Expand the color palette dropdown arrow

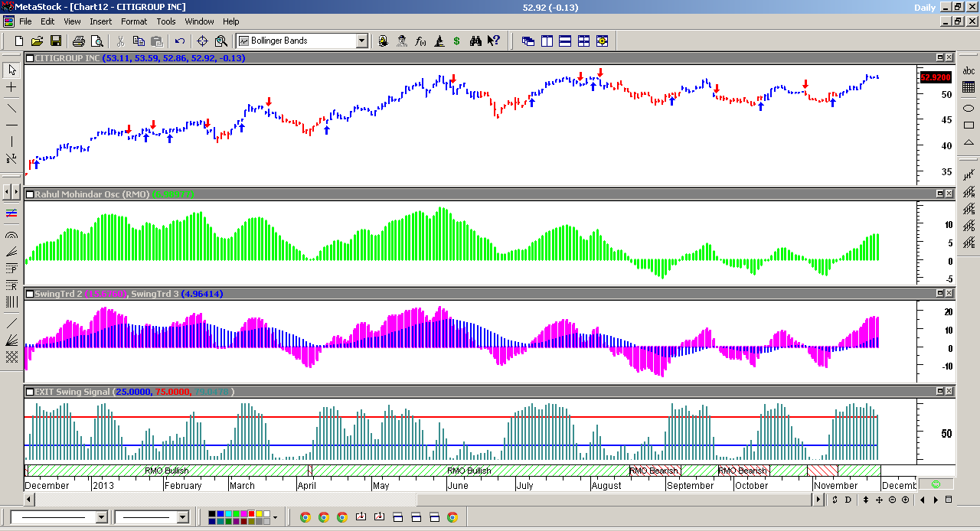tap(276, 518)
